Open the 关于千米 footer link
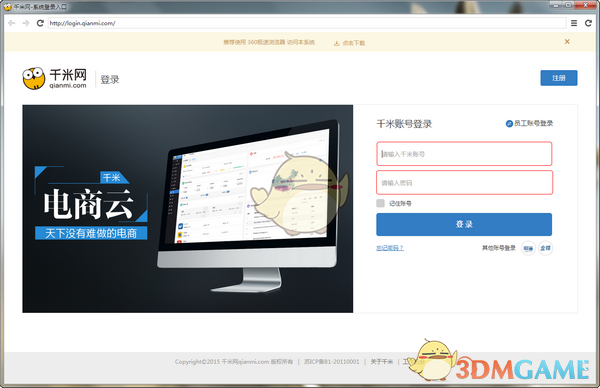 (x=382, y=362)
